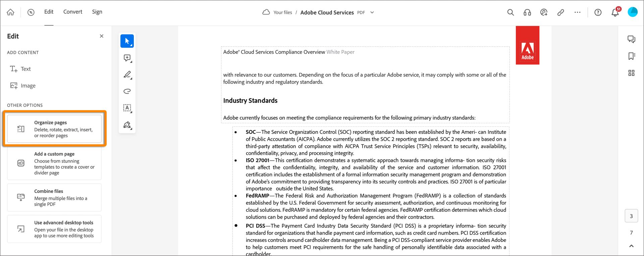Open the page thumbnails grid icon
The image size is (644, 256).
point(631,73)
